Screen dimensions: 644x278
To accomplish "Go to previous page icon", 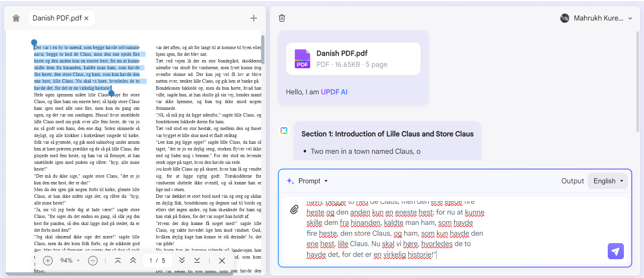I will 133,261.
